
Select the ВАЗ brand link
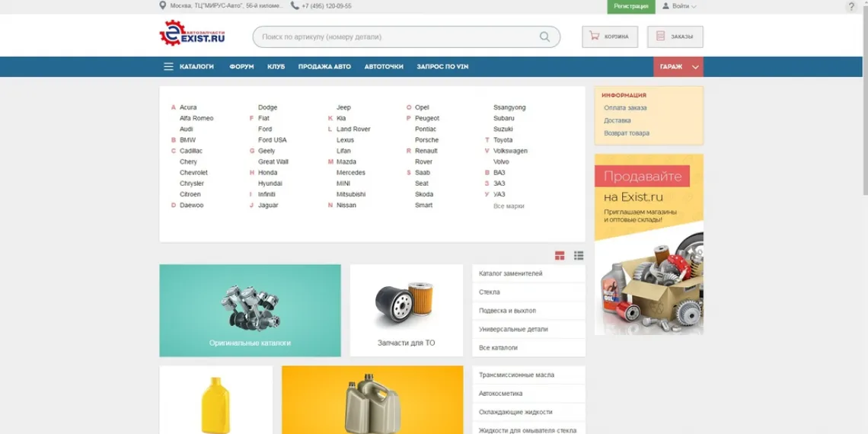[x=499, y=173]
